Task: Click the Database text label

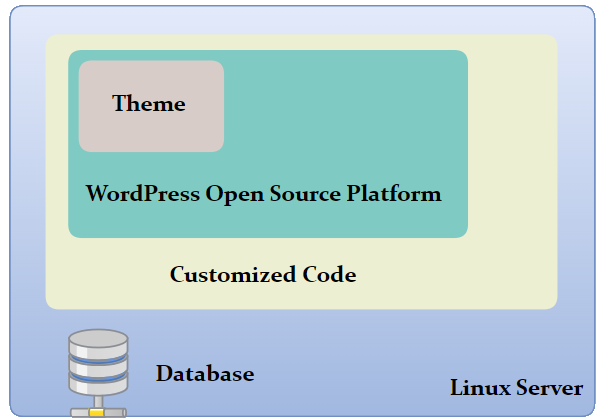Action: tap(205, 375)
